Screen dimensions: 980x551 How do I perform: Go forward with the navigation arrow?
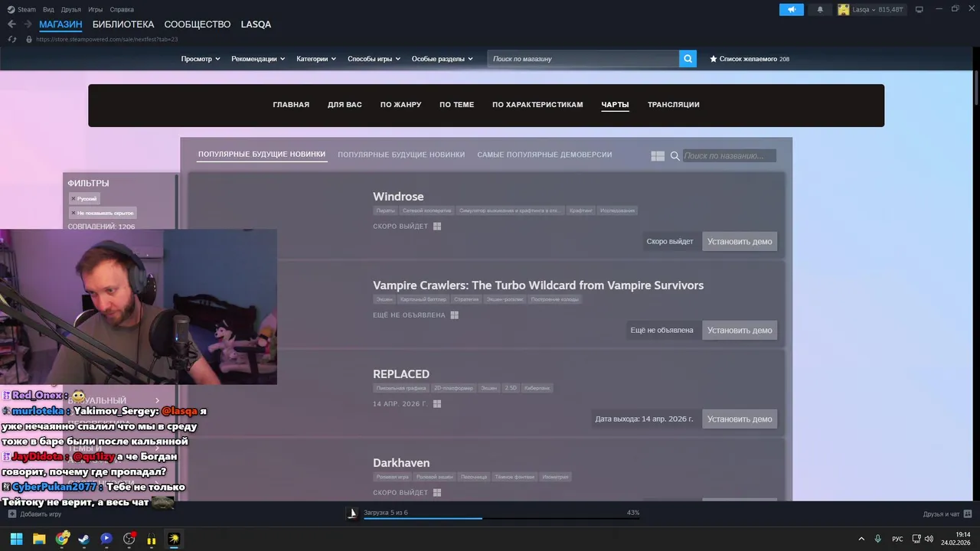[x=28, y=24]
